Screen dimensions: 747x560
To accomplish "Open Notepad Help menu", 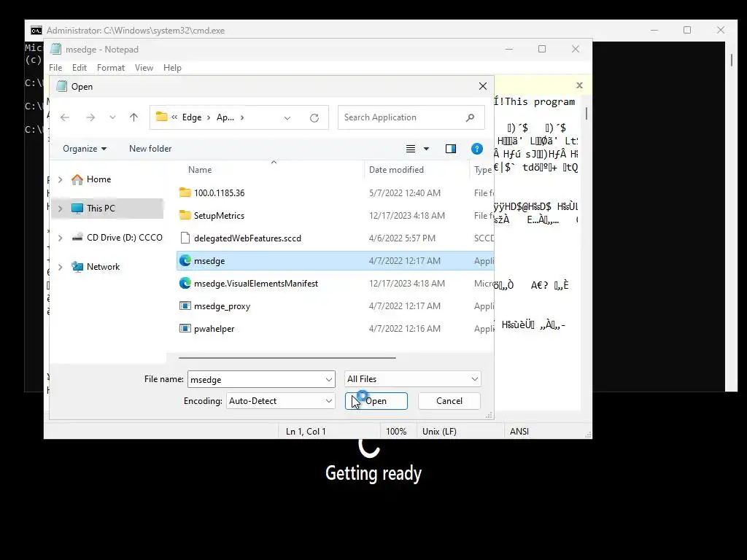I will point(172,68).
